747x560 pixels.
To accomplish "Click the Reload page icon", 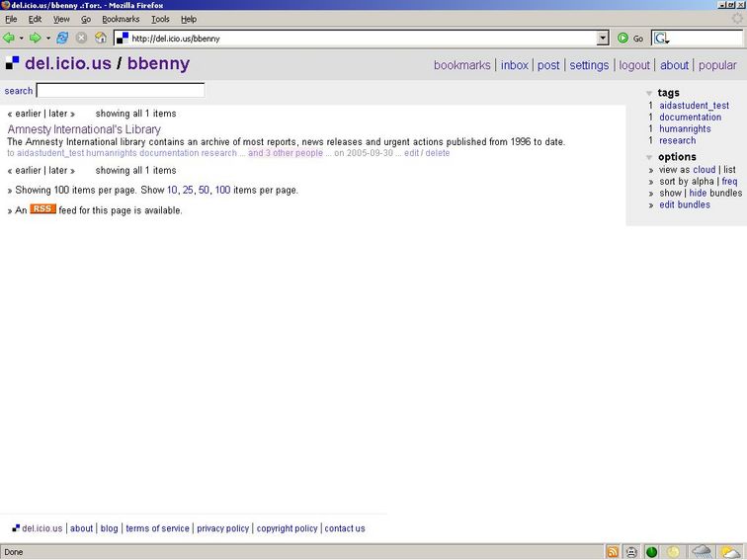I will tap(62, 39).
